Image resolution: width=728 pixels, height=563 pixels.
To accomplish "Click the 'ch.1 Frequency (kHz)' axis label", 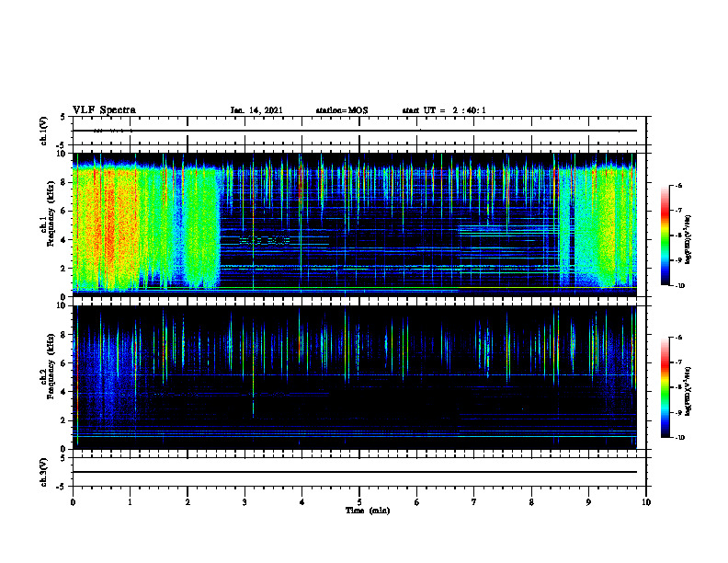I will click(x=48, y=214).
